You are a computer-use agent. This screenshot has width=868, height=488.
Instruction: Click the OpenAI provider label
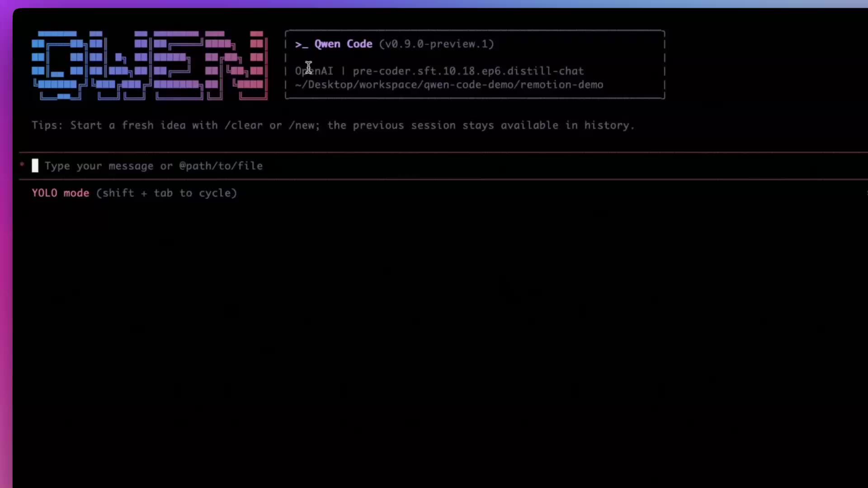[x=314, y=71]
